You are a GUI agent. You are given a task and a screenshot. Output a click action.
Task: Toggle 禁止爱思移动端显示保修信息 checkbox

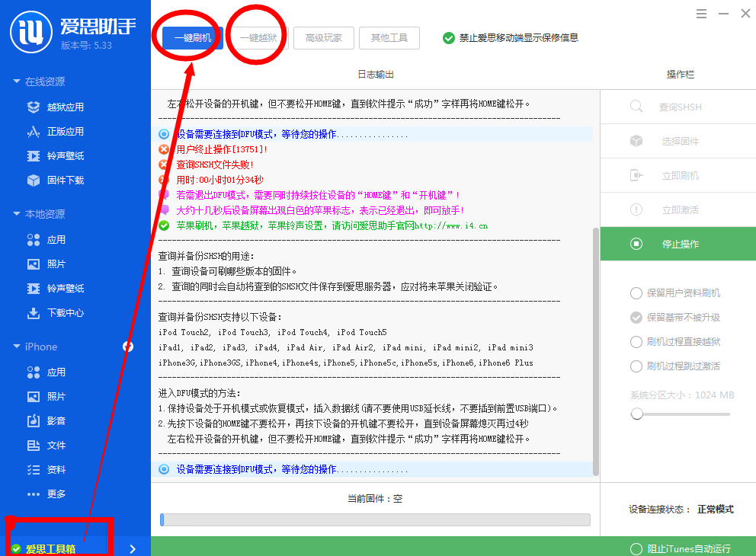click(450, 37)
